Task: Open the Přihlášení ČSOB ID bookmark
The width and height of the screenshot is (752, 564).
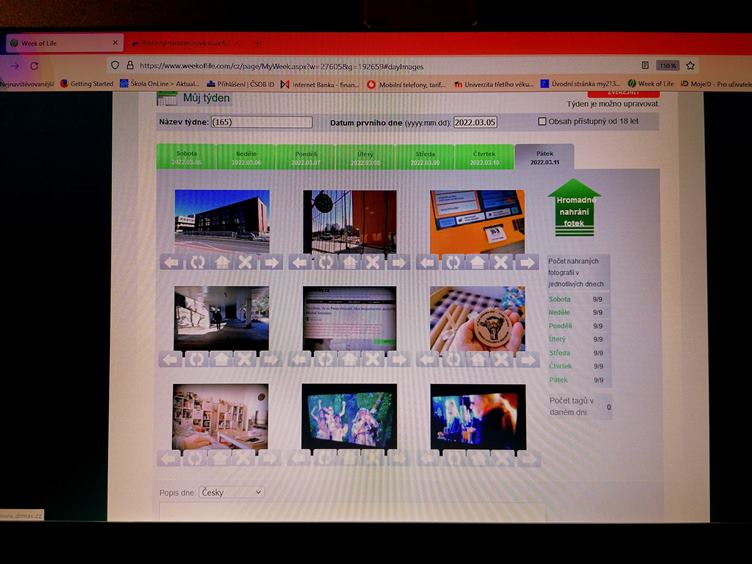Action: [240, 84]
